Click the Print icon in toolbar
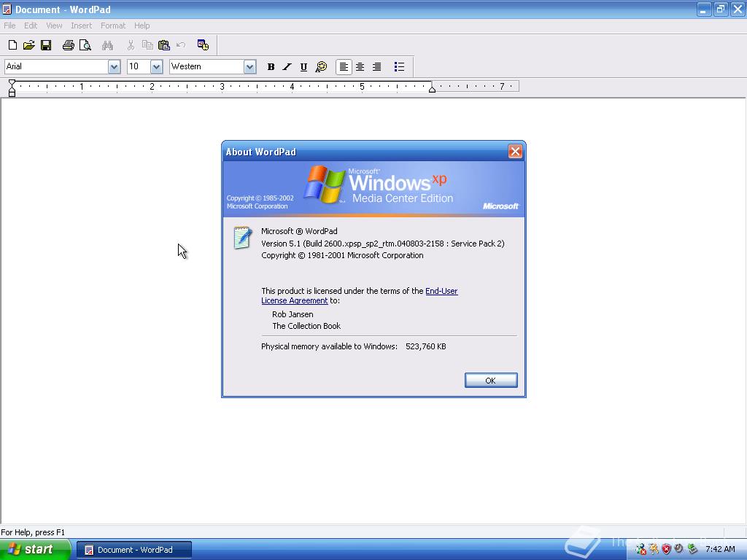Screen dimensions: 747x560 pos(68,45)
